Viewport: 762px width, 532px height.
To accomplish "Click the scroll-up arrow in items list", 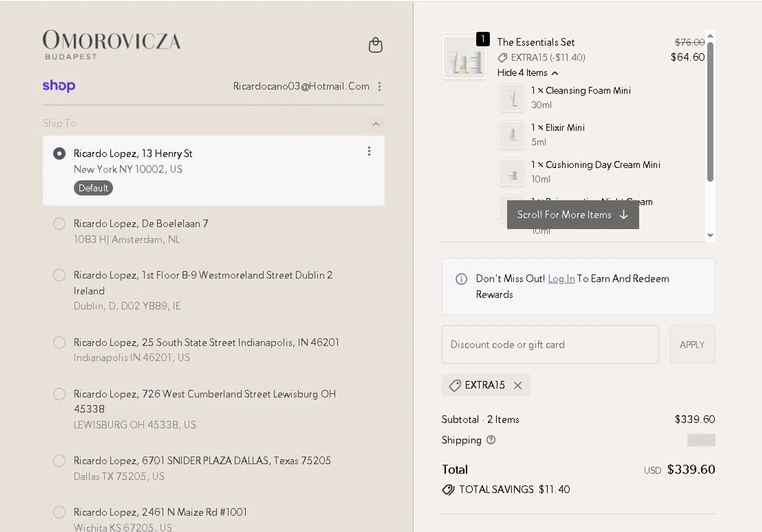I will [x=710, y=36].
